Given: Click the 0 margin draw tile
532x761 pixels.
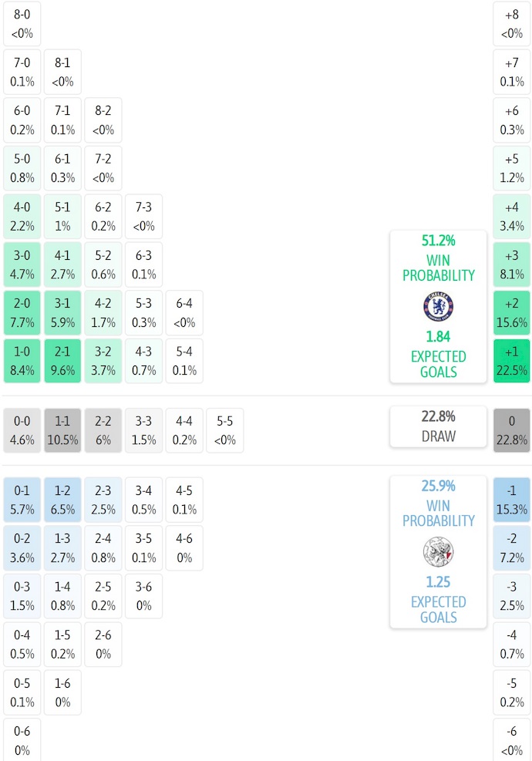Looking at the screenshot, I should [511, 430].
